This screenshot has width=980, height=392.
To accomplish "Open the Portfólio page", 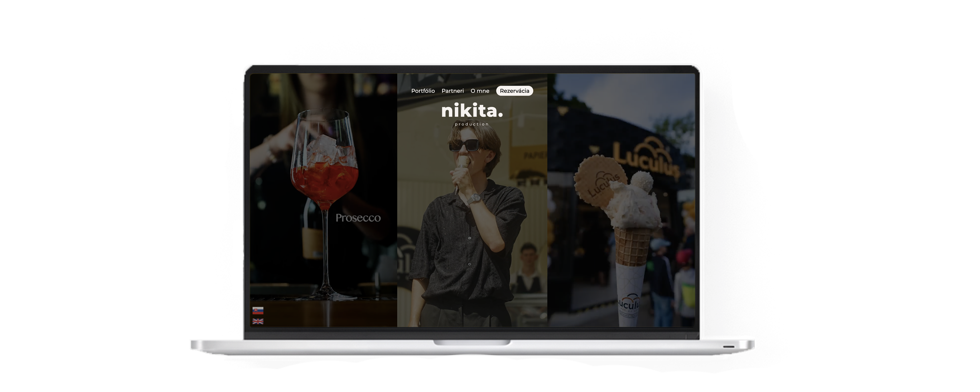I will (x=423, y=91).
